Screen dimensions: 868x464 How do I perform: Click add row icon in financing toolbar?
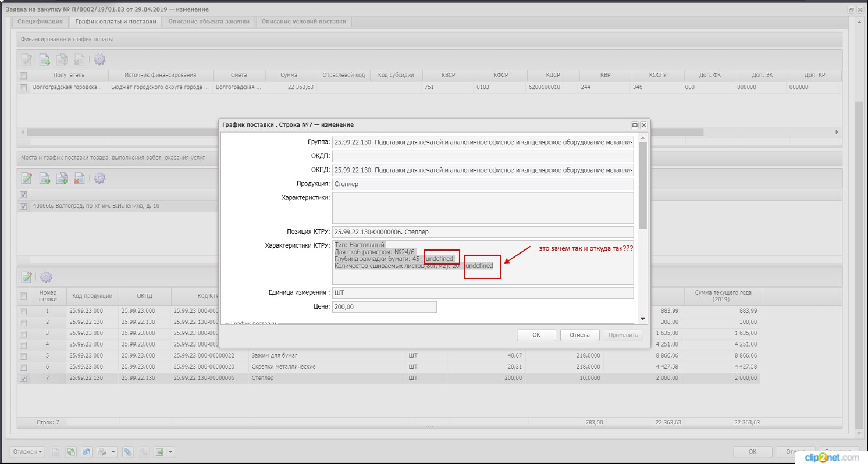[45, 59]
